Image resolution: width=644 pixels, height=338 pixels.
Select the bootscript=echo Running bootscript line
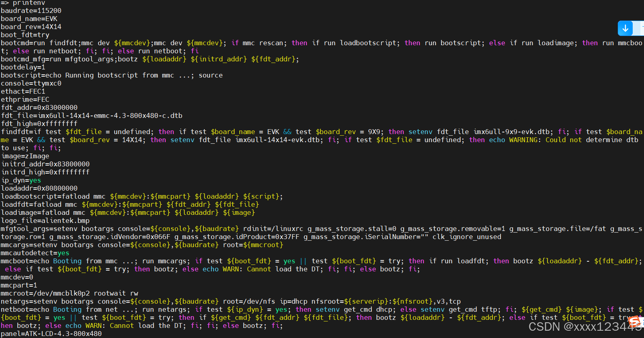tap(112, 75)
